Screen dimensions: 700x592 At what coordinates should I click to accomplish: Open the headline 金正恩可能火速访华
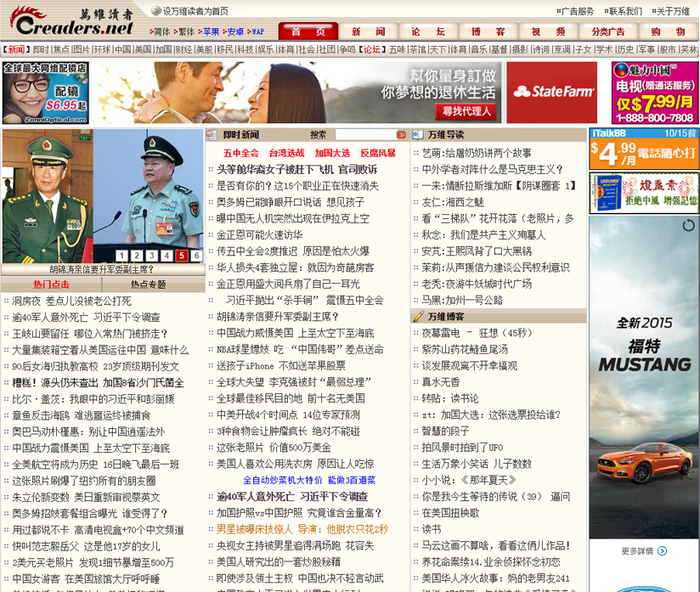[260, 234]
